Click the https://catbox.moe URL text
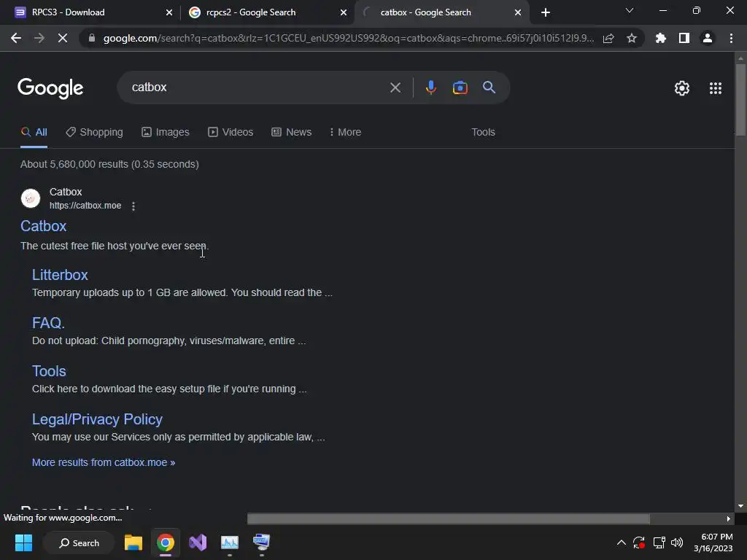Viewport: 747px width, 560px height. pos(85,206)
